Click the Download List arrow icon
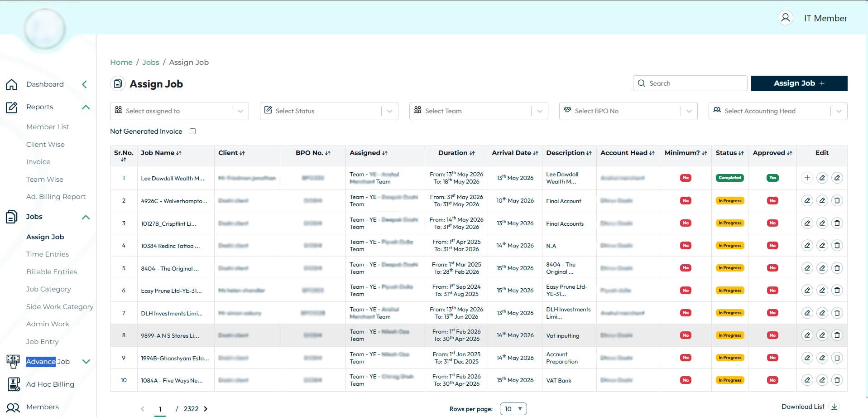 coord(834,407)
